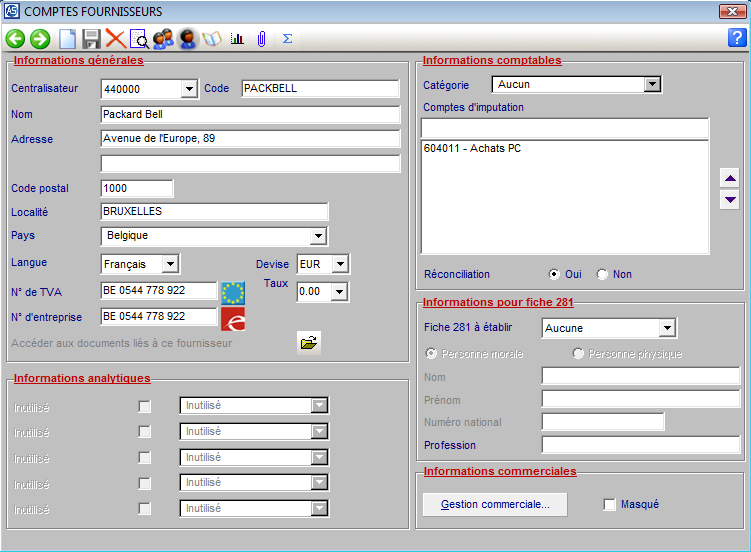
Task: Click the green back arrow icon
Action: (15, 39)
